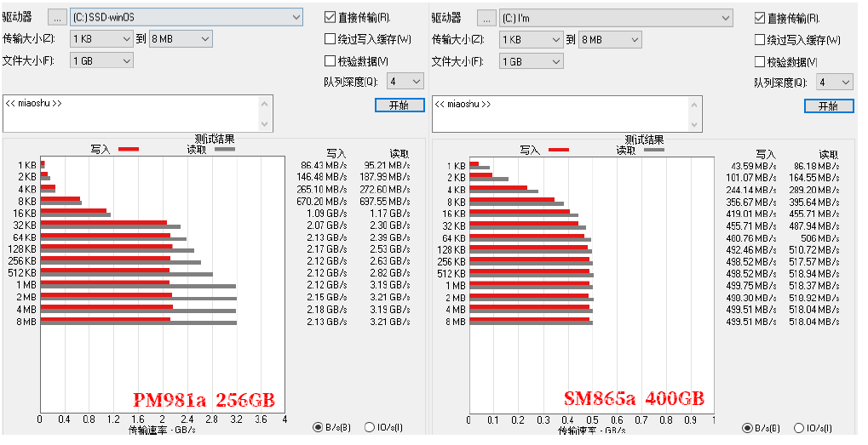Image resolution: width=868 pixels, height=445 pixels.
Task: Enable 绕过写入缓存(W) checkbox in left panel
Action: coord(330,38)
